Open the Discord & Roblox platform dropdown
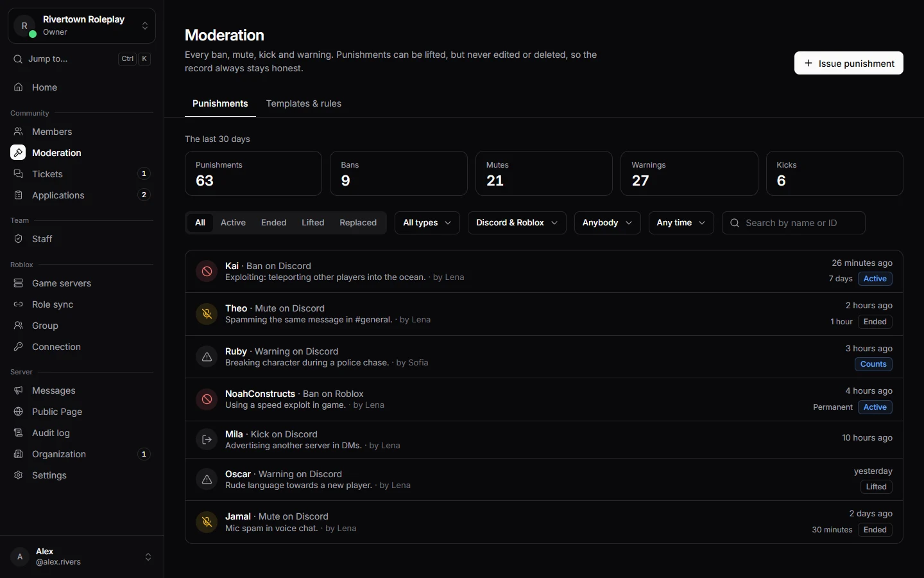This screenshot has width=924, height=578. pos(517,223)
